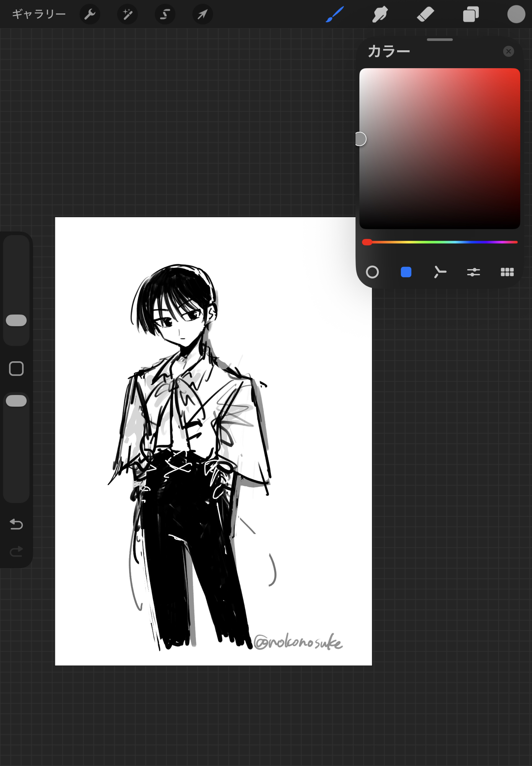Switch to the Value sliders tab
The height and width of the screenshot is (766, 532).
pos(473,272)
